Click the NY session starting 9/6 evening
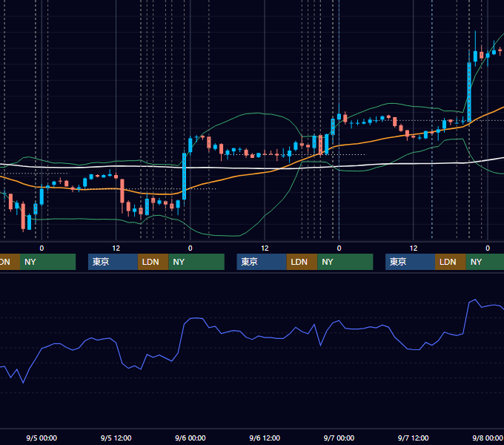 [345, 262]
